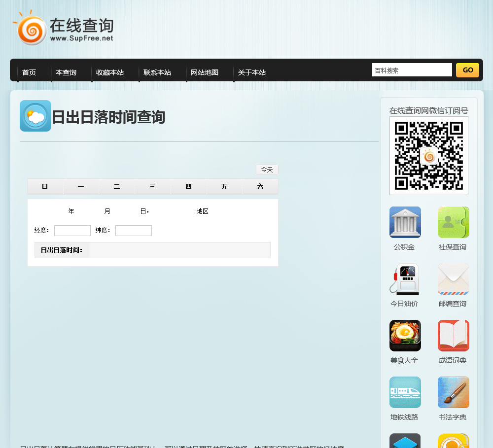Click into the 纬度 input field
Viewport: 493px width, 448px height.
point(133,231)
